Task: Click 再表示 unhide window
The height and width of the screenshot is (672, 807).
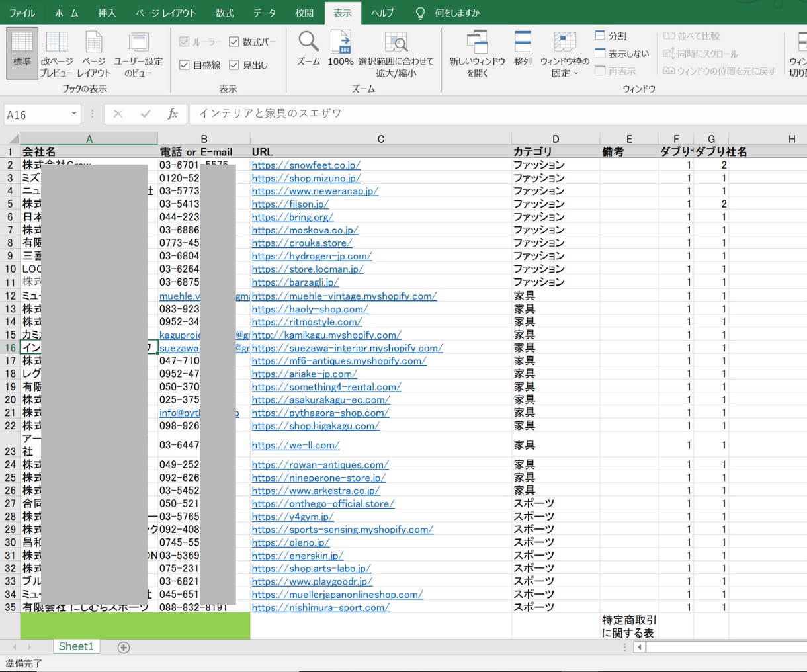Action: 615,71
